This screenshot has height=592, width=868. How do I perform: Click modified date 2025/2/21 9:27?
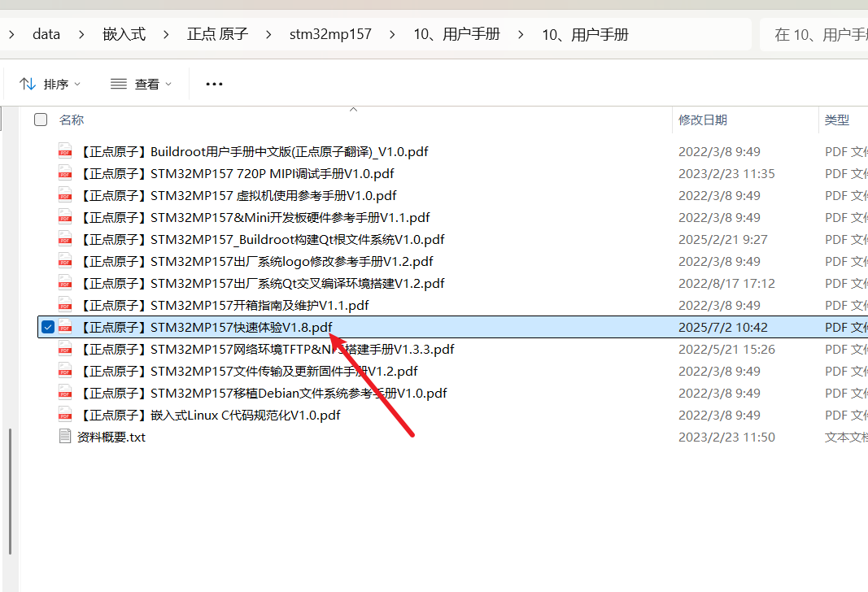tap(723, 239)
